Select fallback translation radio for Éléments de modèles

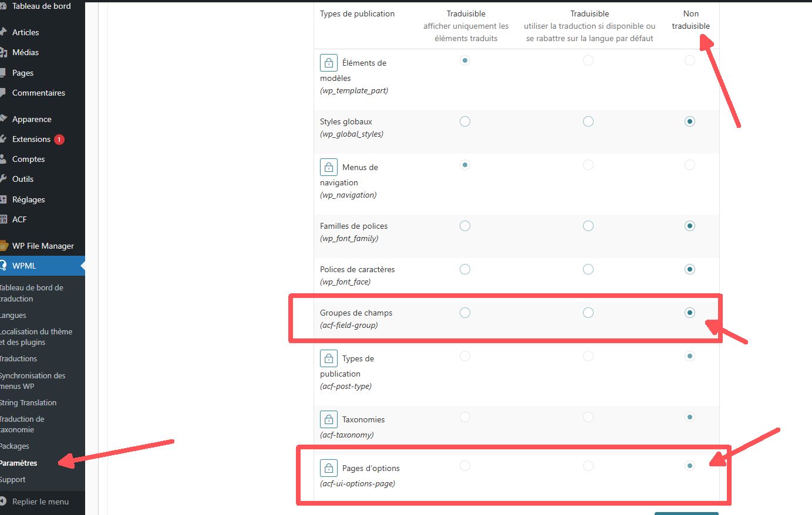click(588, 60)
